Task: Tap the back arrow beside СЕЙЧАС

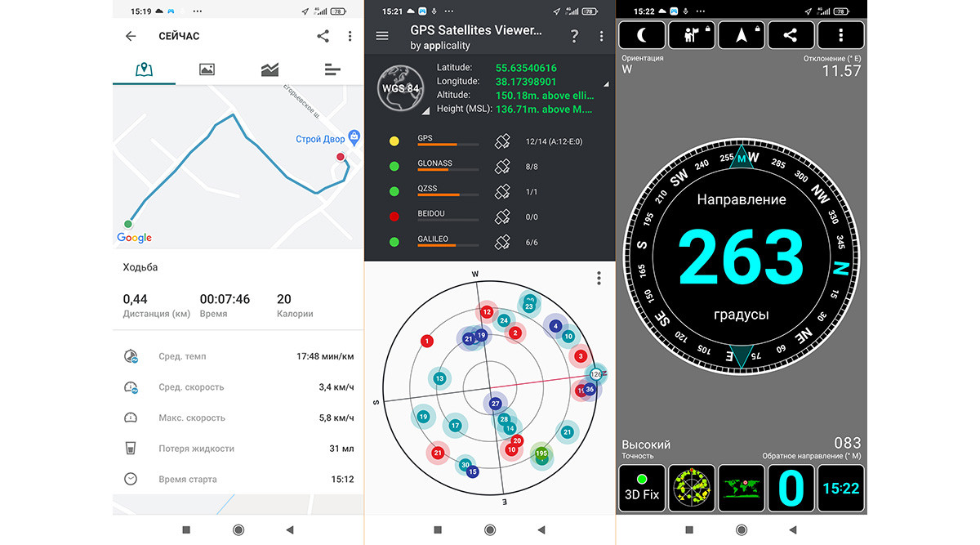Action: tap(131, 37)
